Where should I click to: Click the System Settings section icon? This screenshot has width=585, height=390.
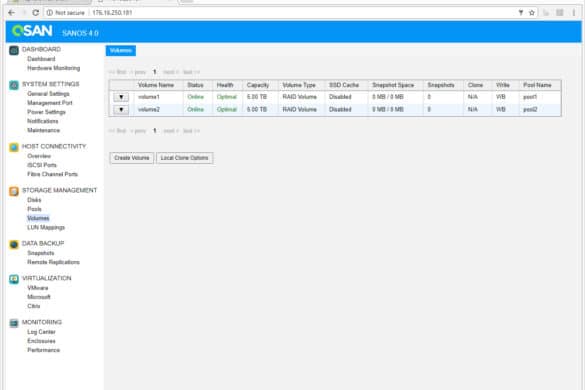pyautogui.click(x=14, y=85)
